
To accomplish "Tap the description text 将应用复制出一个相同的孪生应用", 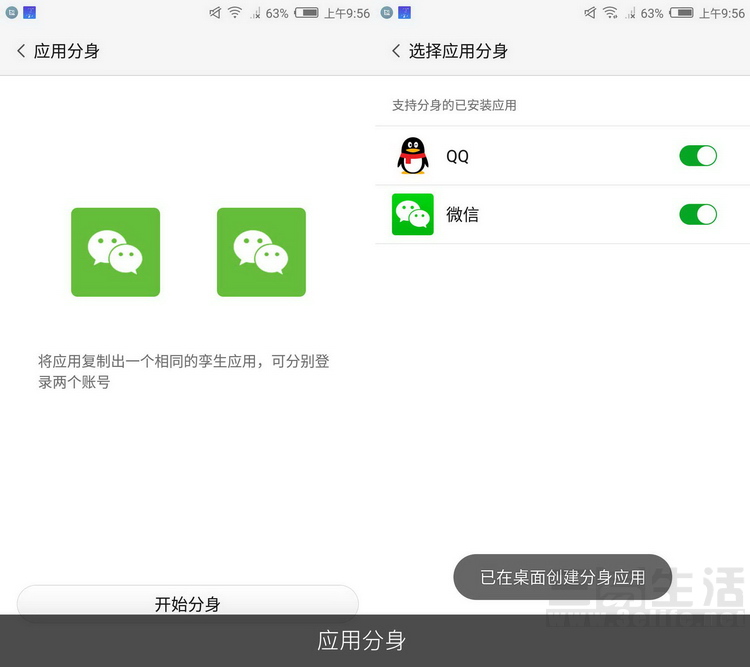I will coord(184,372).
